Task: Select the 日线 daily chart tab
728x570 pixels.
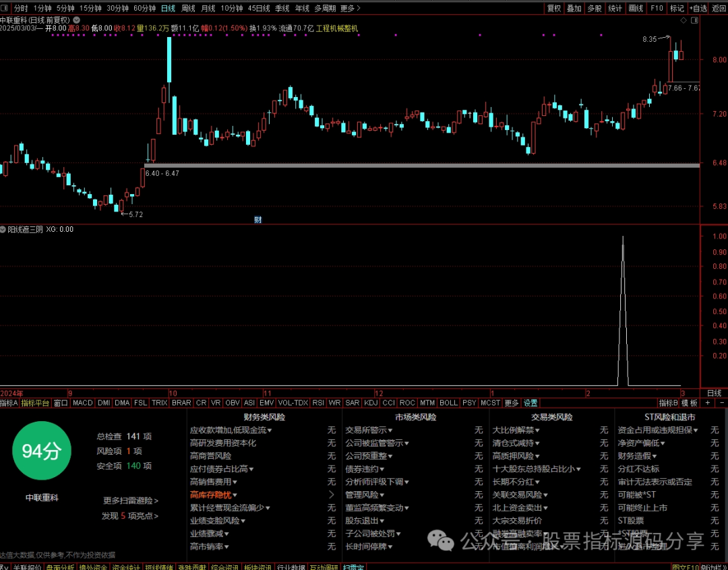Action: click(168, 8)
